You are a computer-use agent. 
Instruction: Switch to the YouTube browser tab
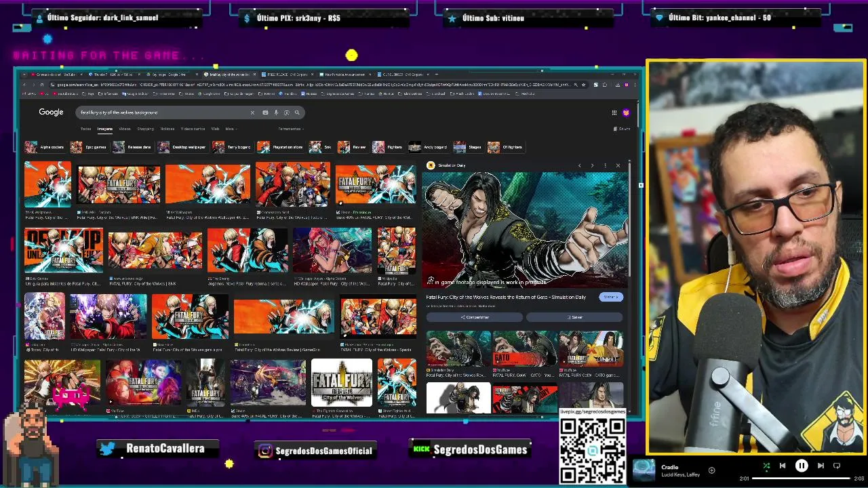pyautogui.click(x=56, y=75)
